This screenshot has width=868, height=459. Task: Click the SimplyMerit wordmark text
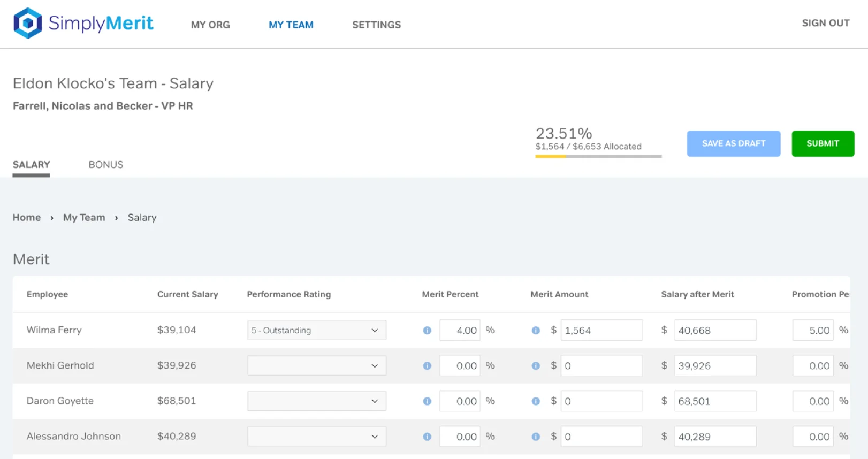pyautogui.click(x=101, y=23)
